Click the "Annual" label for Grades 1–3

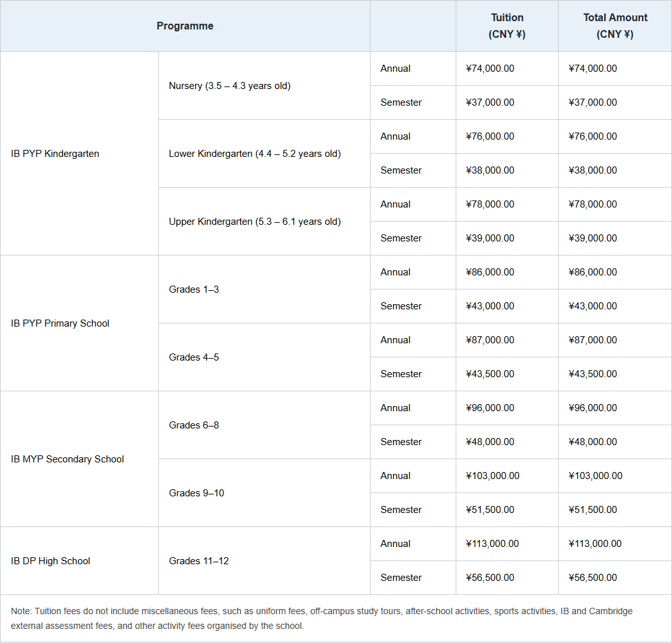[x=395, y=272]
